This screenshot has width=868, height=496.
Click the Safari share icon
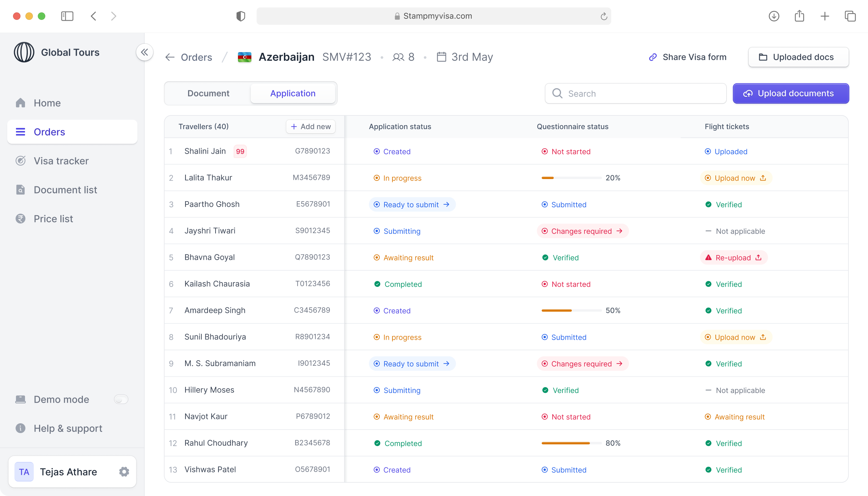[x=799, y=16]
